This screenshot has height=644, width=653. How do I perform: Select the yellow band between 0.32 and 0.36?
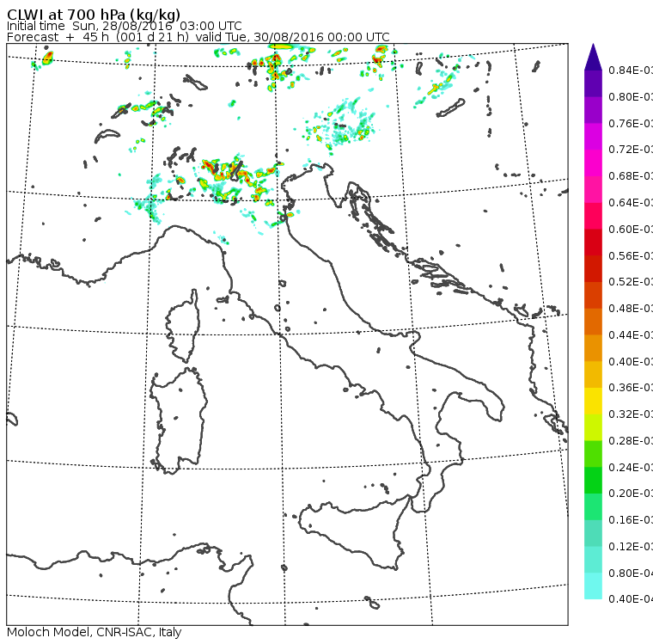pos(593,401)
